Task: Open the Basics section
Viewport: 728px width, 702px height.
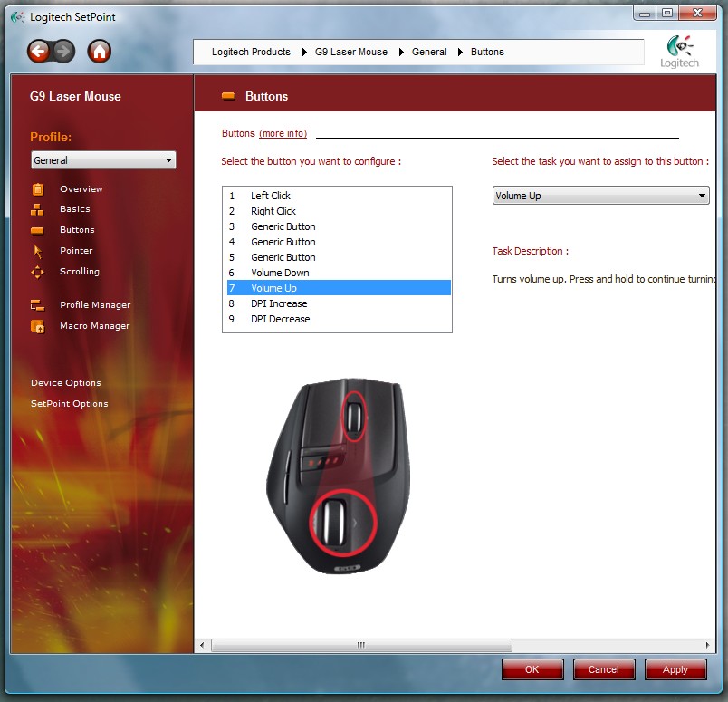Action: (x=75, y=209)
